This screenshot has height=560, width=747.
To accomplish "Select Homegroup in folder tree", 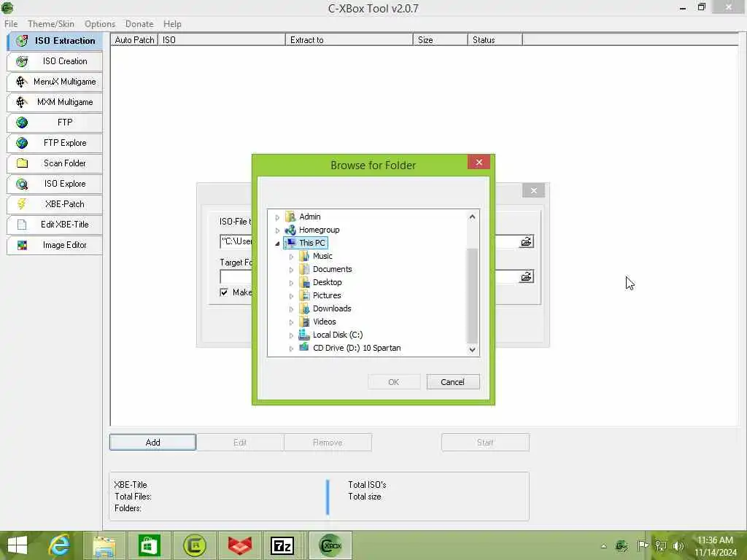I will click(320, 230).
